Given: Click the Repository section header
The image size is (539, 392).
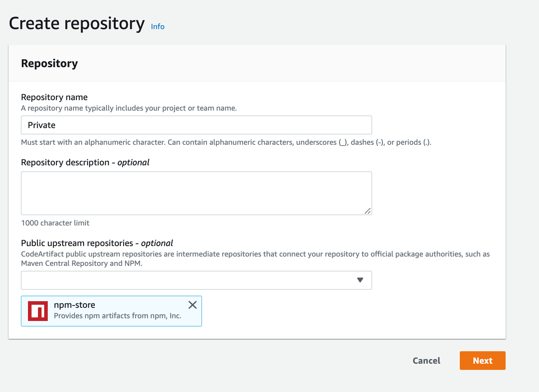Looking at the screenshot, I should pyautogui.click(x=49, y=63).
